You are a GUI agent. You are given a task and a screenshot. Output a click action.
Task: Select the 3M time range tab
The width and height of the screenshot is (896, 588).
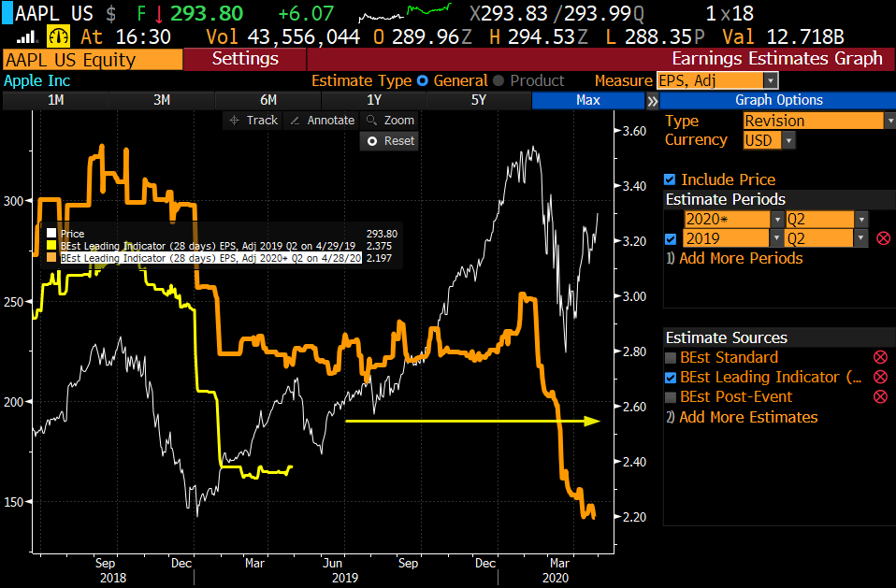[162, 100]
